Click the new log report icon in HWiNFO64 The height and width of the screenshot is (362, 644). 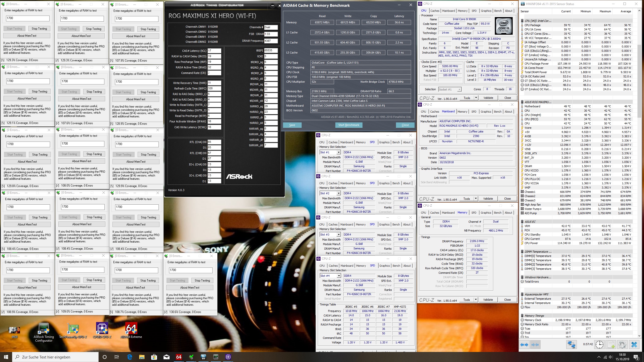coord(611,344)
